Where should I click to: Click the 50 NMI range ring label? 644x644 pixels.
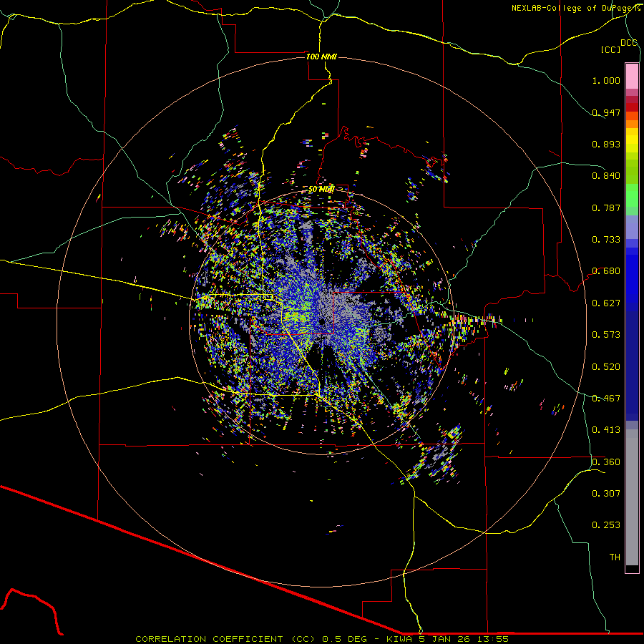[x=321, y=190]
